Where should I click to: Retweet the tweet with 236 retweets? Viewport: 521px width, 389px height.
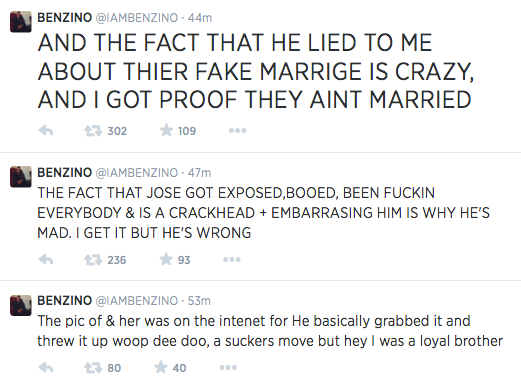(x=93, y=260)
